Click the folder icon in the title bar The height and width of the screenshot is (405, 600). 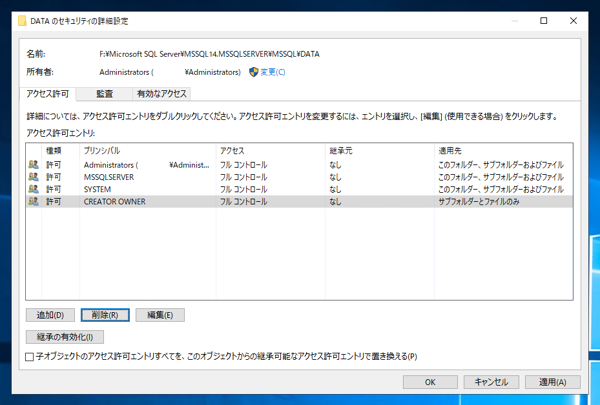pos(22,21)
